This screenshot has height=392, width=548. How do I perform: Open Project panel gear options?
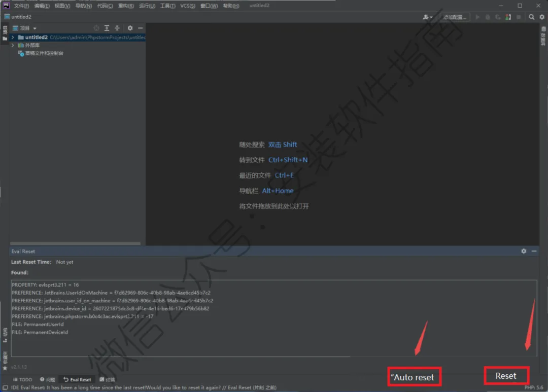pos(130,28)
